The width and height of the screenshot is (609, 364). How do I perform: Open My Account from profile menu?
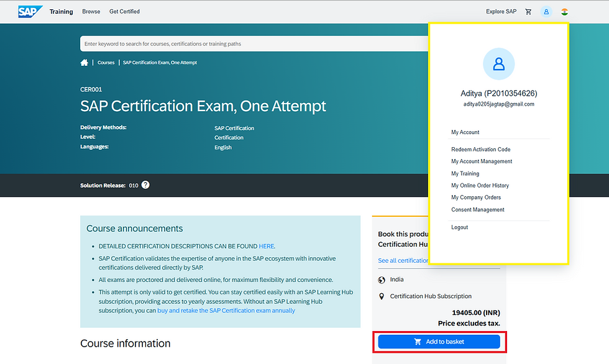465,132
